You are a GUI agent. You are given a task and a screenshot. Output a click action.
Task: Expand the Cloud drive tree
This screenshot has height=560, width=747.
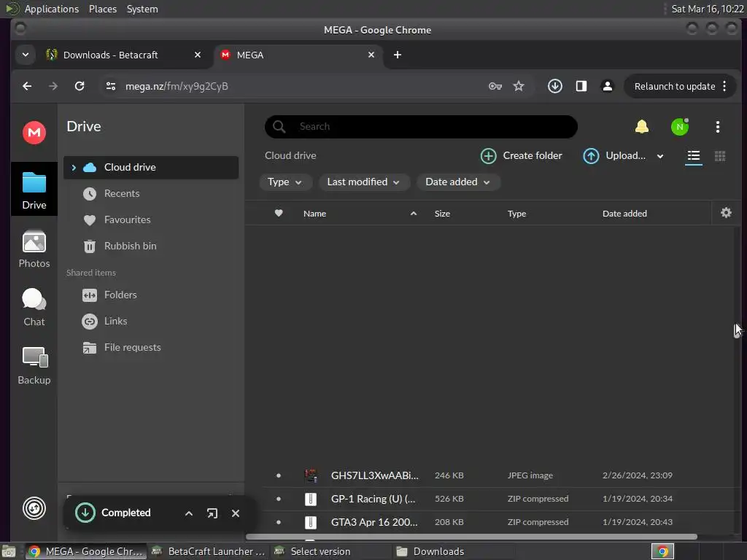pyautogui.click(x=74, y=168)
